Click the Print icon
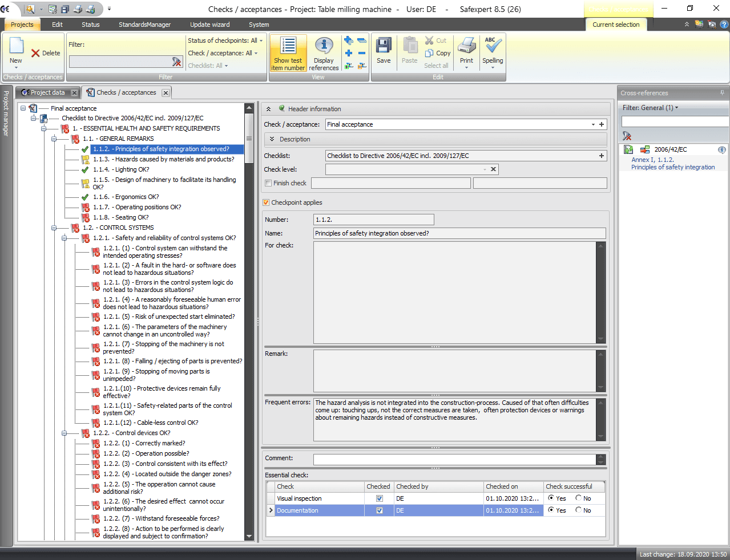This screenshot has height=560, width=730. (466, 47)
